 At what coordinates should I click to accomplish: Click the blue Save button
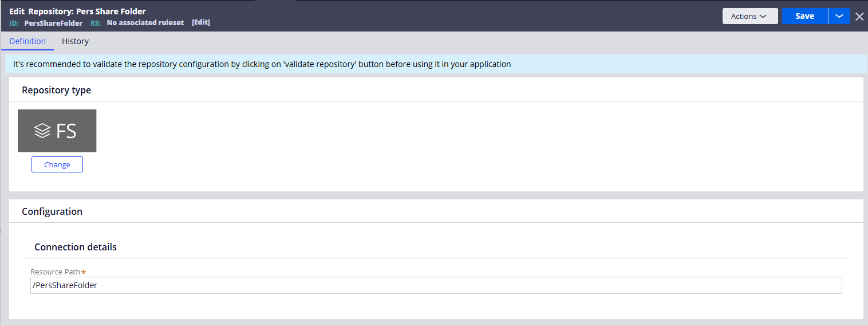pos(804,16)
